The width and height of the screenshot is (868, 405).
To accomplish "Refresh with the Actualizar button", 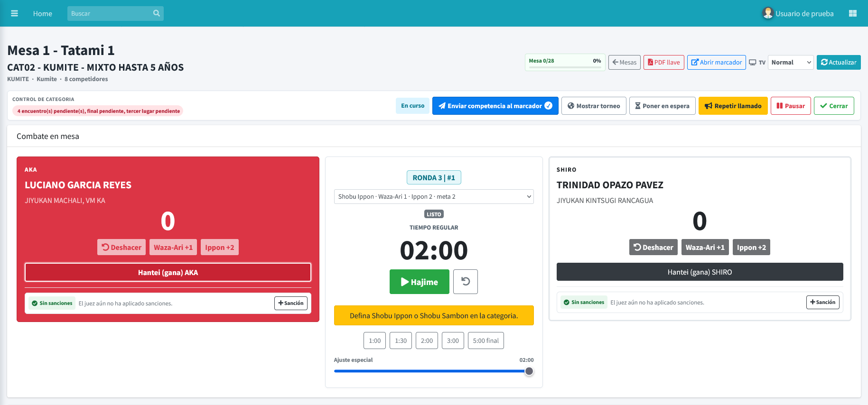I will point(839,62).
